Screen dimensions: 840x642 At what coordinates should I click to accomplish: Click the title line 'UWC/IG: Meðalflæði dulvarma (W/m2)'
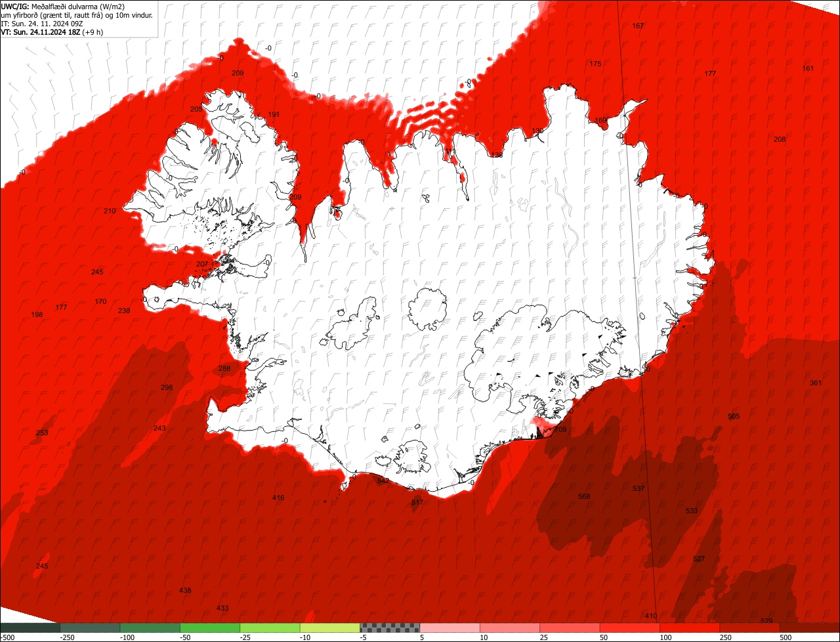click(63, 6)
